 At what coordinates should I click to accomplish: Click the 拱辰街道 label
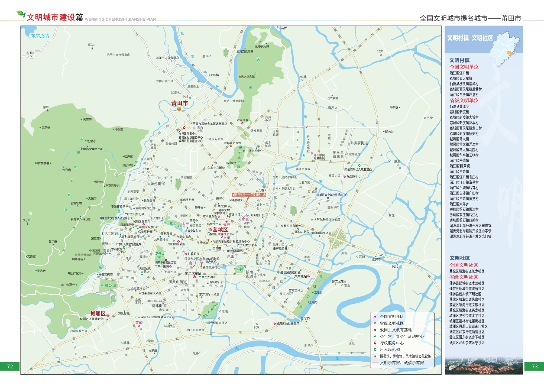(361, 143)
